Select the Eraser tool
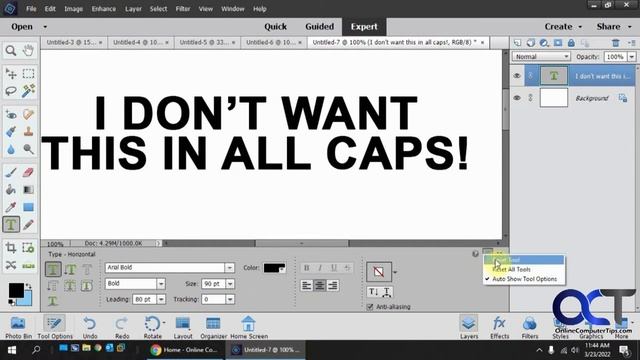The width and height of the screenshot is (640, 360). point(28,172)
